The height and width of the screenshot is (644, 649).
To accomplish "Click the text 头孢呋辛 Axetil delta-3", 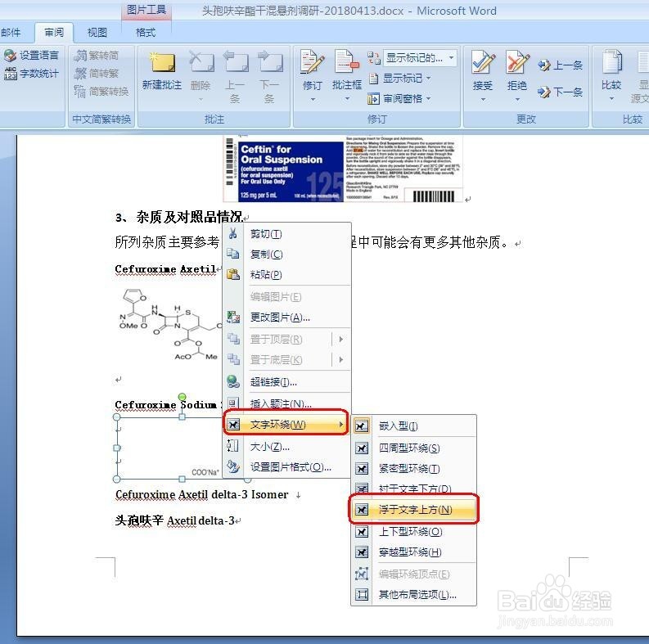I will click(x=174, y=520).
